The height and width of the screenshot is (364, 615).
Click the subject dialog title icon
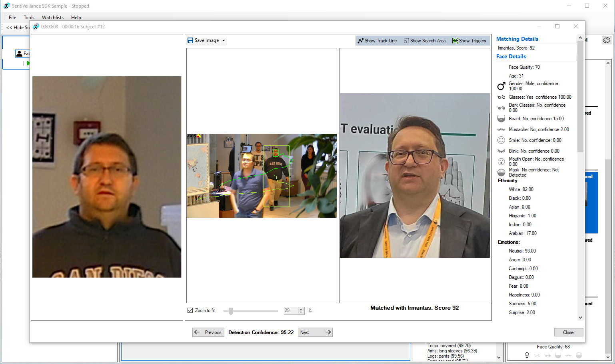[x=36, y=26]
